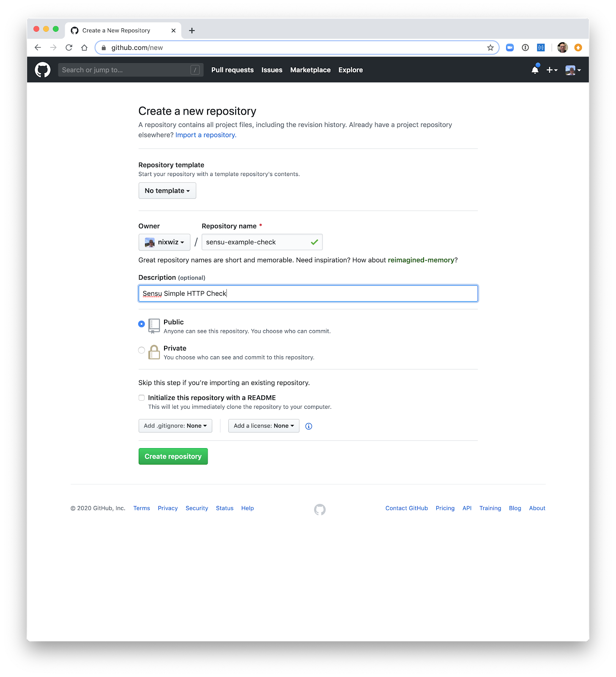The image size is (616, 677).
Task: Select the Public visibility option
Action: [142, 324]
